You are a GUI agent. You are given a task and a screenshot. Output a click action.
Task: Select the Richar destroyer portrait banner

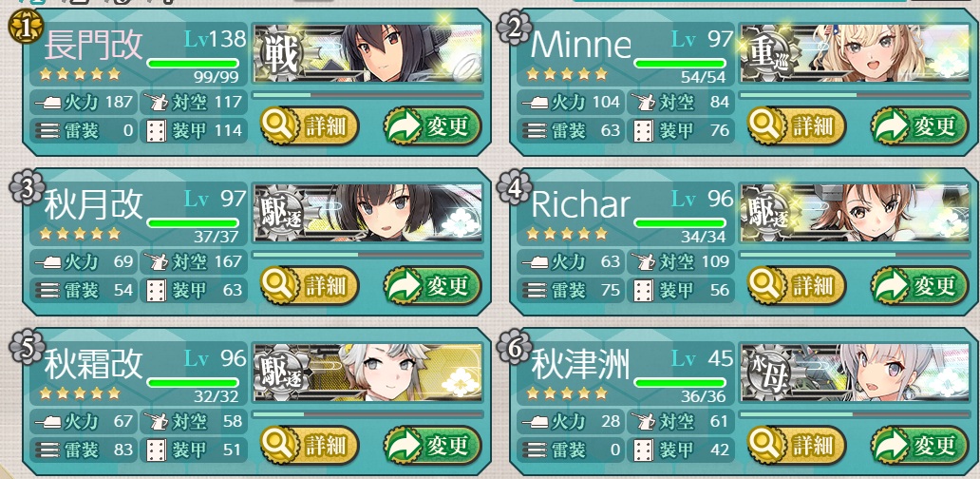855,213
